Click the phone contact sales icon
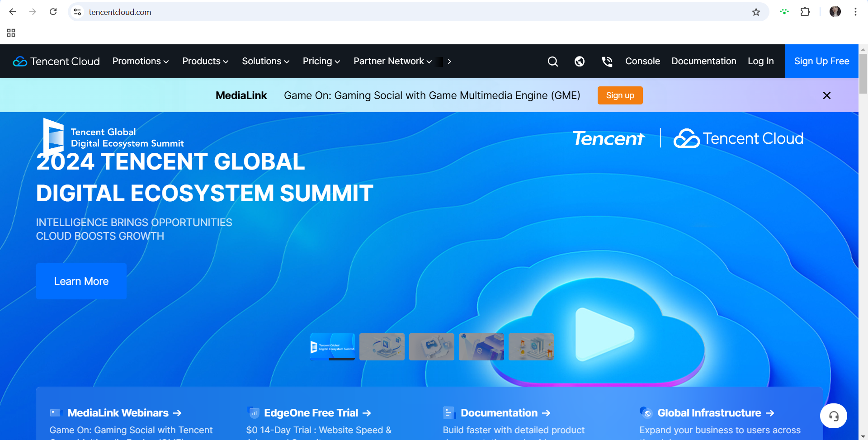The image size is (868, 440). point(607,61)
